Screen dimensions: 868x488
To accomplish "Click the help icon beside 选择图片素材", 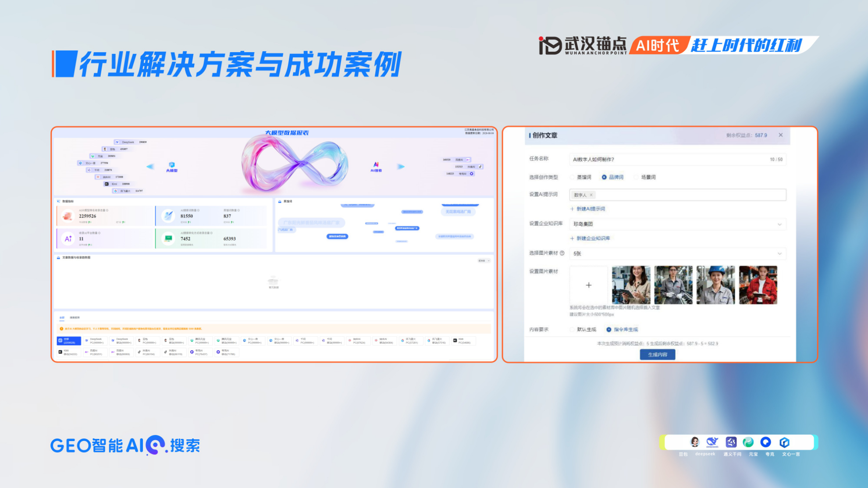I will [562, 253].
